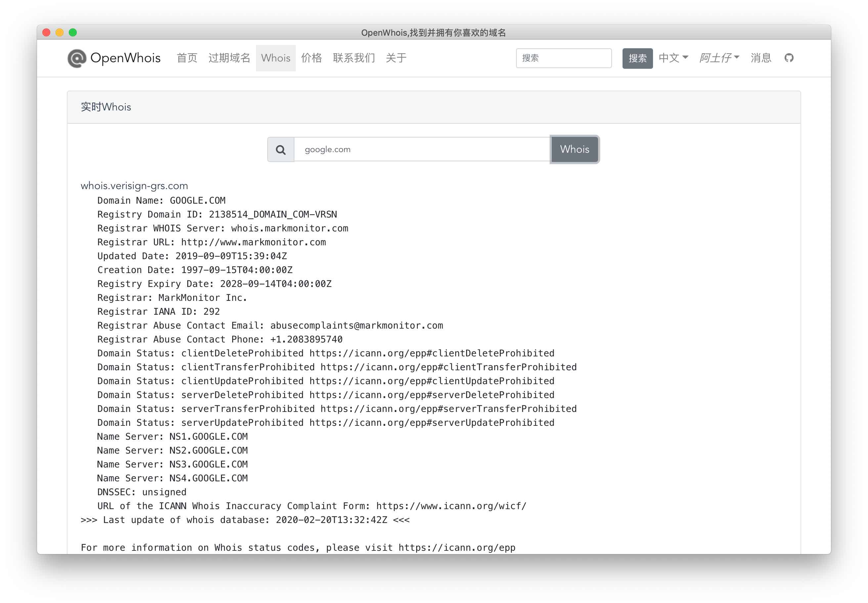Select the Whois nav tab
This screenshot has height=603, width=868.
(276, 58)
